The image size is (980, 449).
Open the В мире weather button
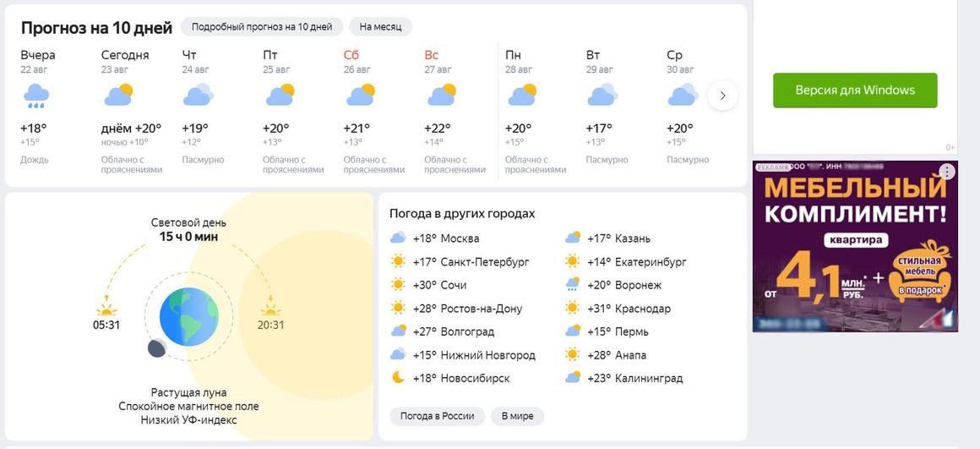518,416
